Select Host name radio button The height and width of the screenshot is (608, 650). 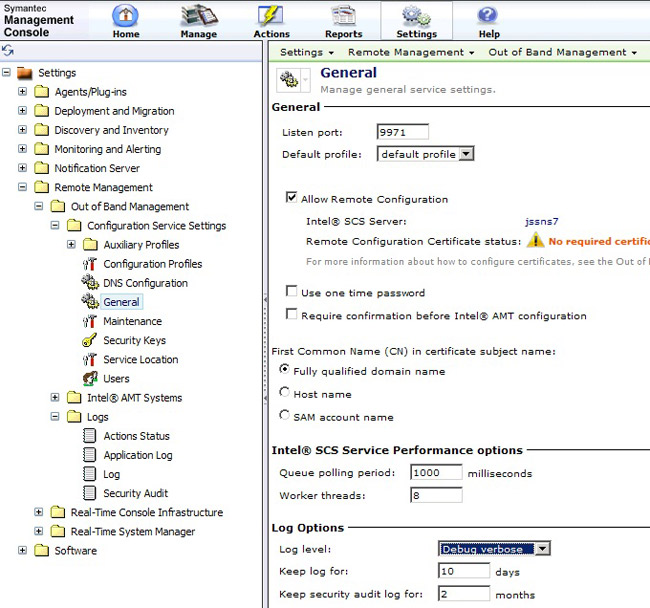(284, 392)
